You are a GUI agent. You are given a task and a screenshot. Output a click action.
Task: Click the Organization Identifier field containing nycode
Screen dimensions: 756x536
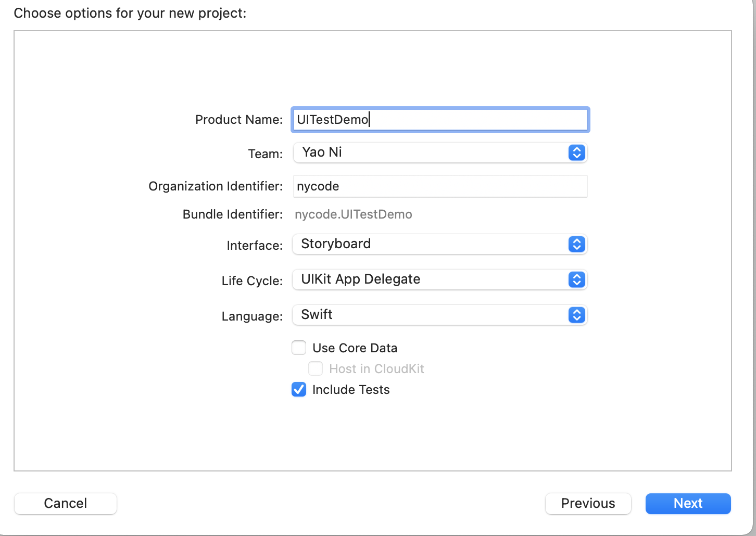pos(440,186)
